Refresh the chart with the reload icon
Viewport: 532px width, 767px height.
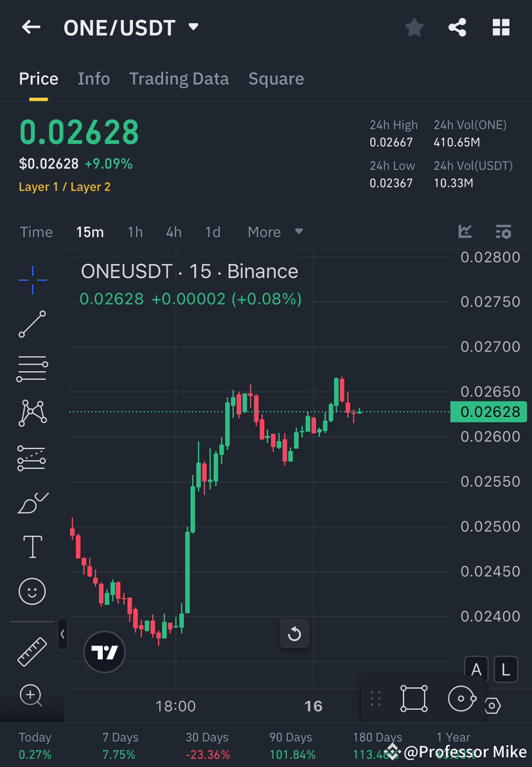click(294, 633)
